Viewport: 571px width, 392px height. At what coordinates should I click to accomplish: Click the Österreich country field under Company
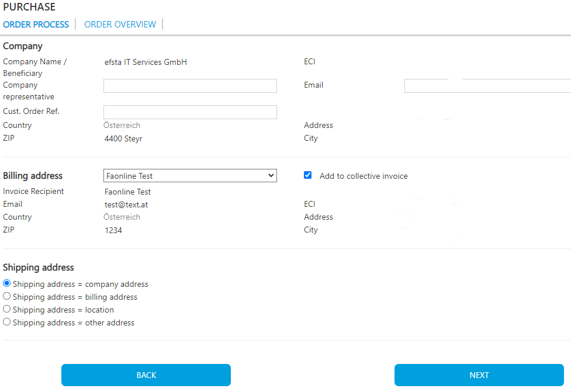pos(122,126)
